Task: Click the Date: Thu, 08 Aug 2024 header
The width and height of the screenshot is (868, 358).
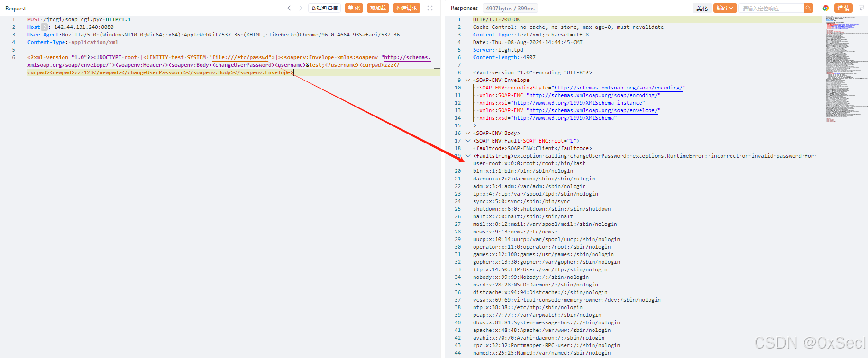Action: point(528,42)
